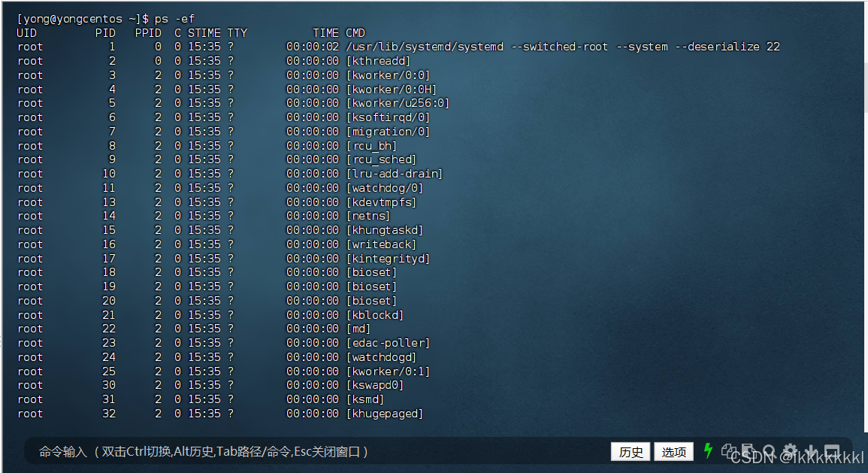Click the typed command 'ps -ef'
The width and height of the screenshot is (868, 473).
coord(174,19)
